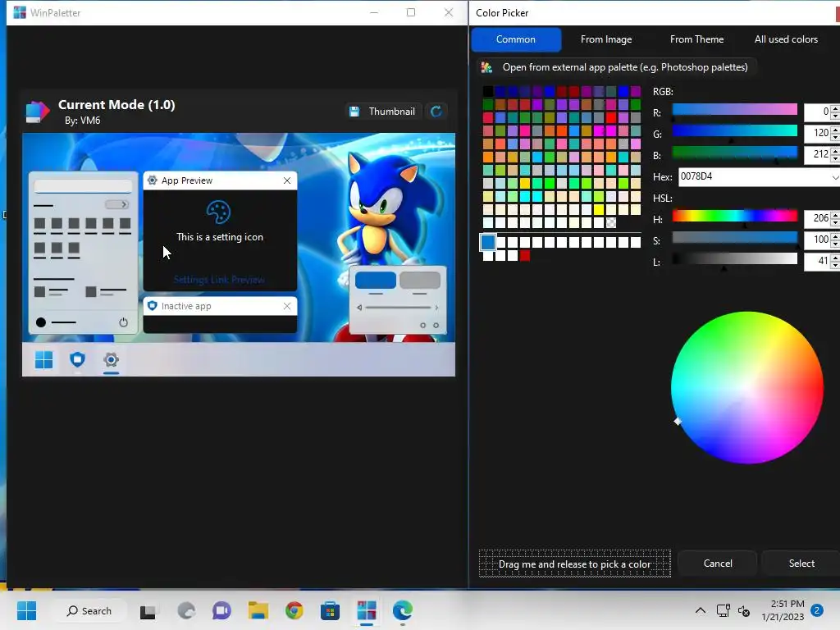Click Select in Color Picker
Screen dimensions: 840x630
(801, 563)
